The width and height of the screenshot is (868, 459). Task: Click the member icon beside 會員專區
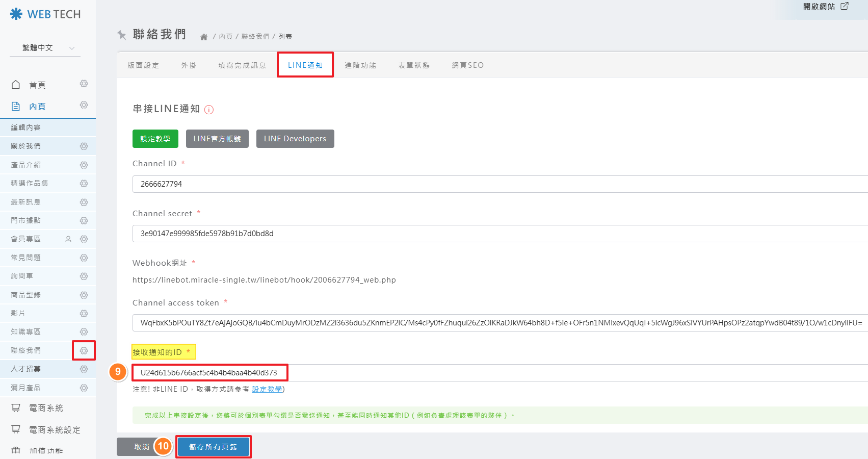pyautogui.click(x=68, y=239)
